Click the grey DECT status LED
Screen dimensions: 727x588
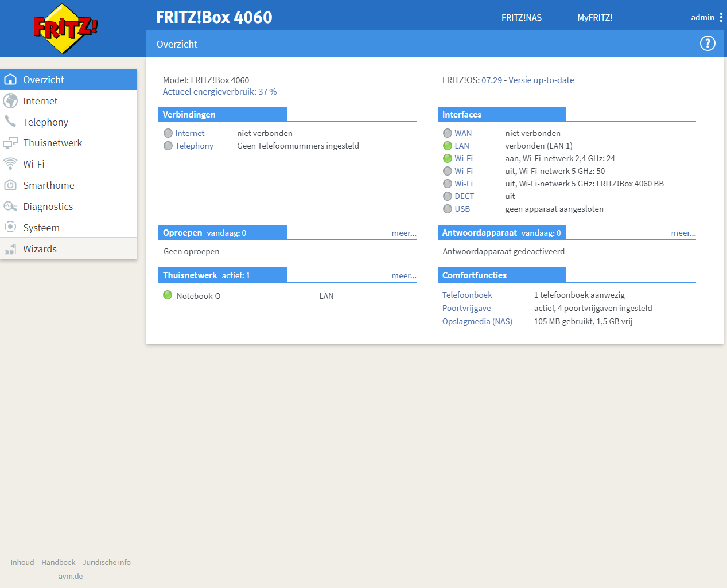point(448,196)
